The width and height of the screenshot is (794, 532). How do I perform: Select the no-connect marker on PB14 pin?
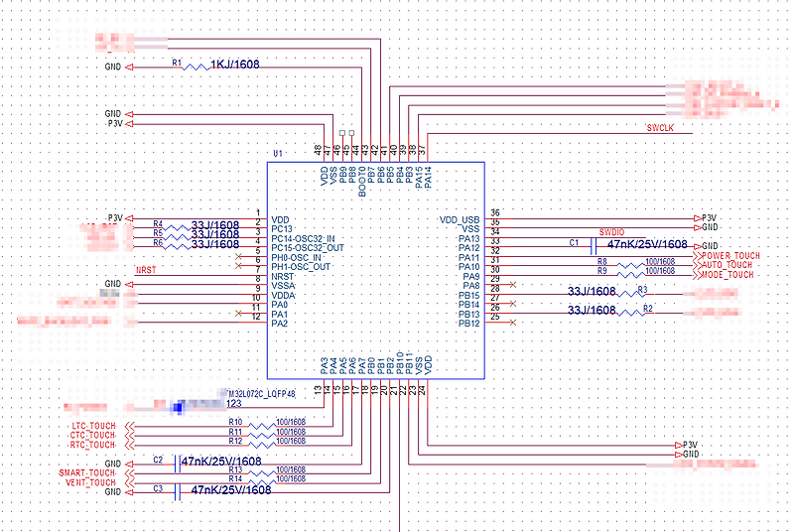[x=513, y=304]
